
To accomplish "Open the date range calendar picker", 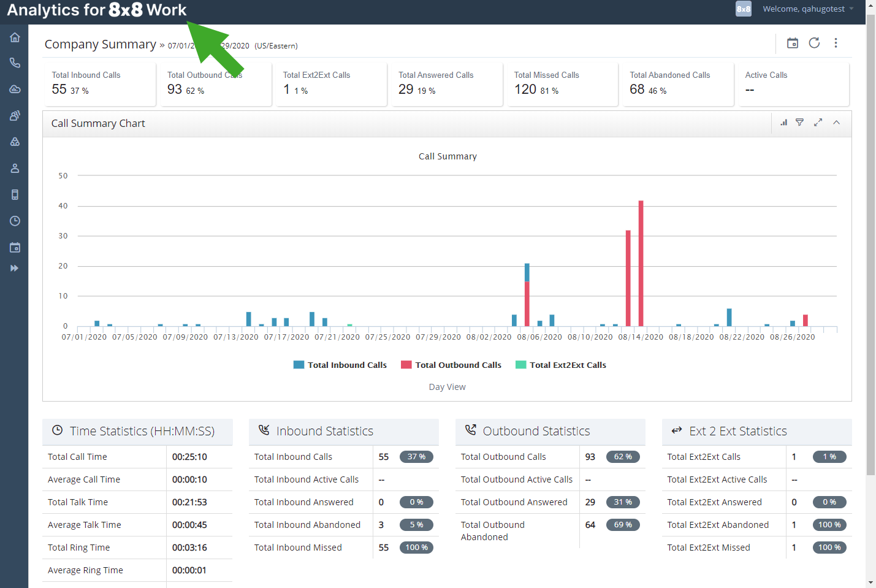I will click(x=793, y=43).
